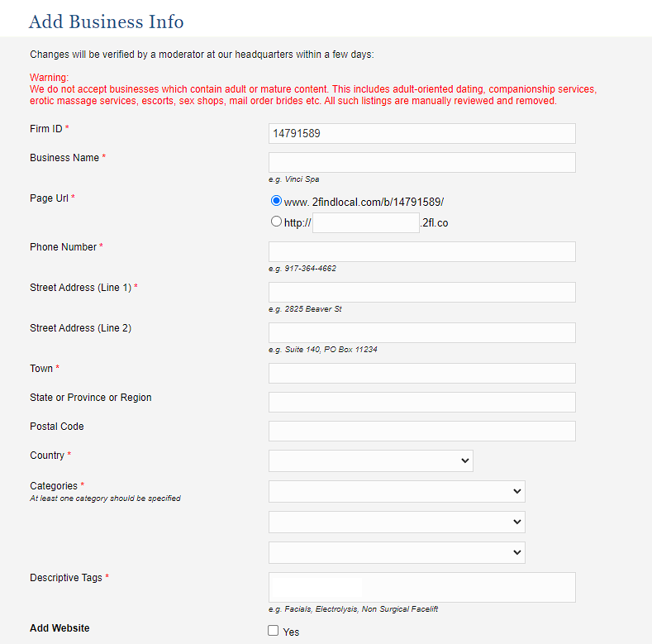Screen dimensions: 652x644
Task: Open the Country dropdown
Action: point(371,460)
